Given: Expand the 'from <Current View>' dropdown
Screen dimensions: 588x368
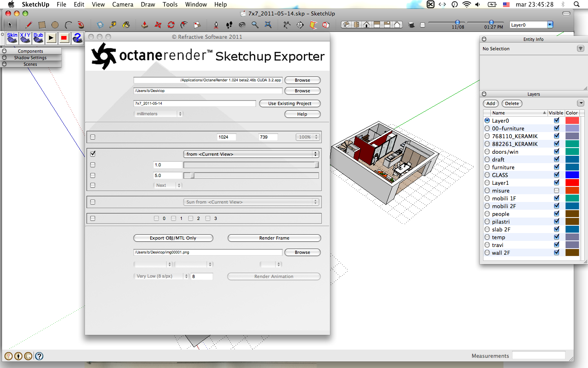Looking at the screenshot, I should pyautogui.click(x=251, y=154).
